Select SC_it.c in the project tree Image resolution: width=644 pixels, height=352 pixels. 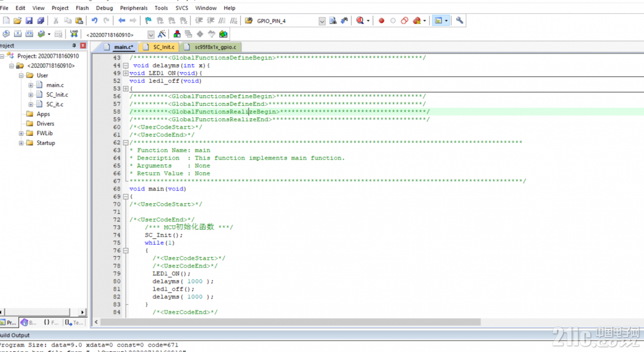pos(55,104)
